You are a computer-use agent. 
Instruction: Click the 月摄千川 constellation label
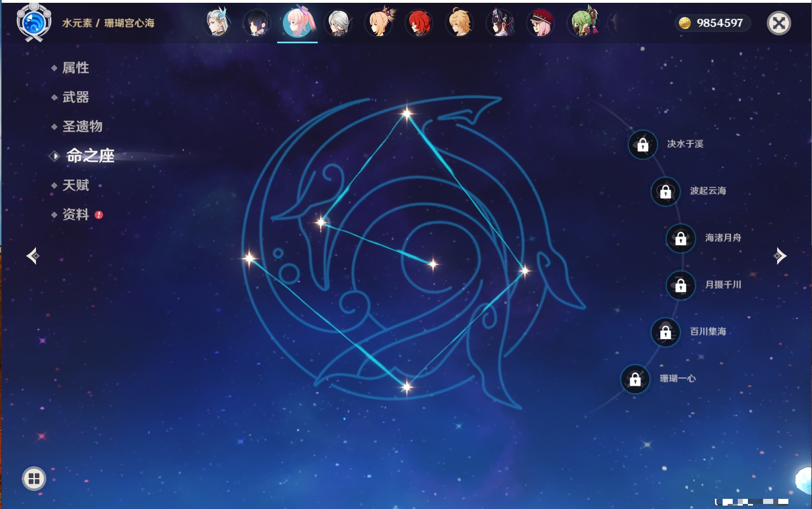tap(723, 285)
